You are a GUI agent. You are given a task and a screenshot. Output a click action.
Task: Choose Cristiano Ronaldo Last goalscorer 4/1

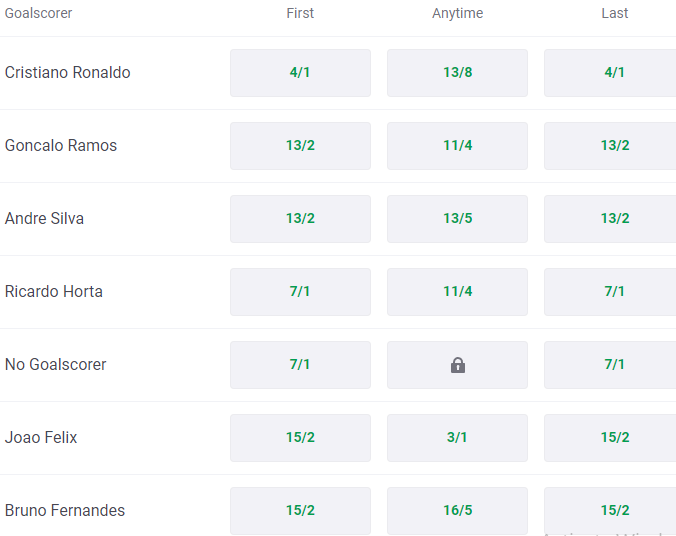point(612,73)
